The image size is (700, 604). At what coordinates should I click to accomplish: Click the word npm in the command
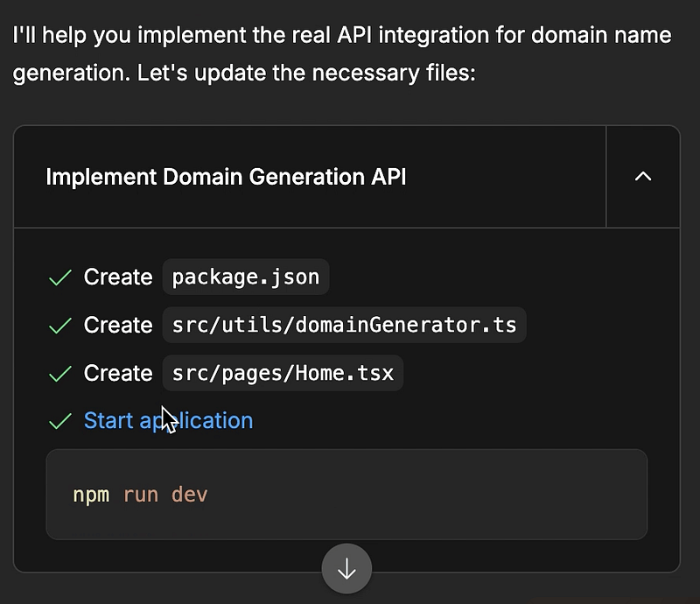91,495
